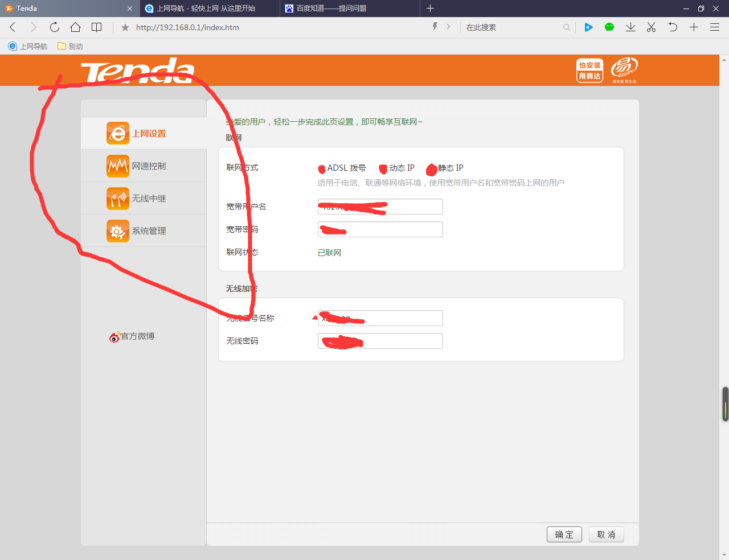Click the 宽带用户名 input field
Viewport: 729px width, 560px height.
click(x=380, y=207)
